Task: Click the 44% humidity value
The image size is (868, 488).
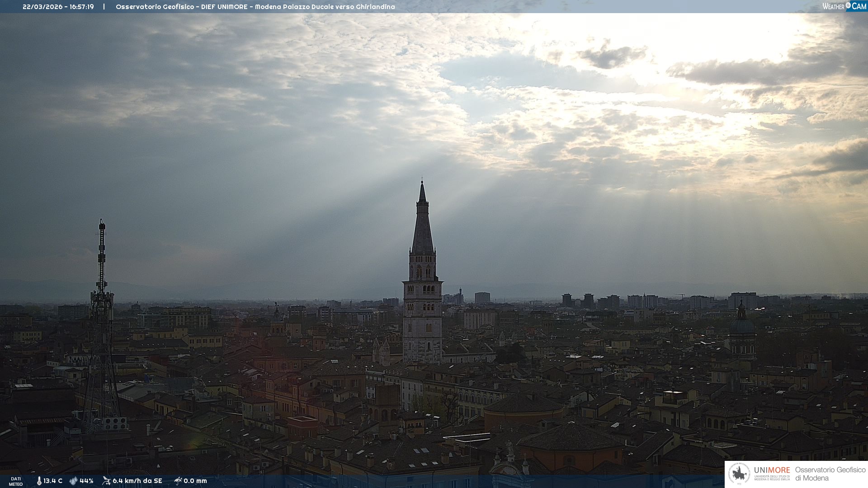Action: [86, 481]
